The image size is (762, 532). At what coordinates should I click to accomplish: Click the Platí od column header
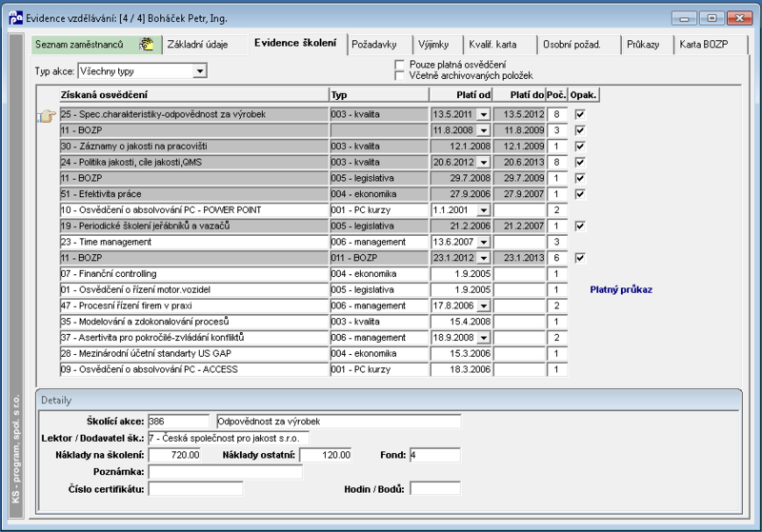pyautogui.click(x=461, y=95)
